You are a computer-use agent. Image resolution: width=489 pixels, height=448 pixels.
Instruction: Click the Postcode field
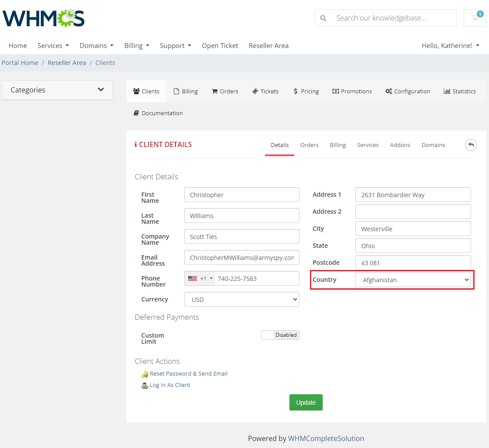413,263
